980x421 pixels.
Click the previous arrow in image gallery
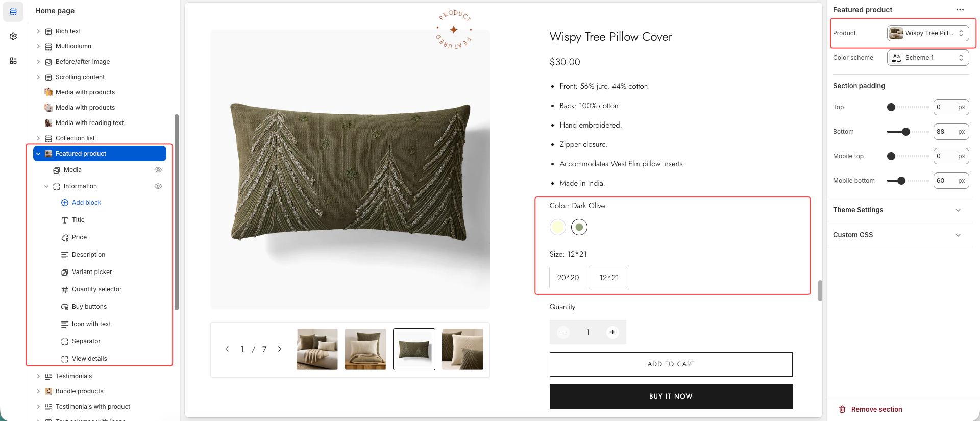(x=227, y=349)
